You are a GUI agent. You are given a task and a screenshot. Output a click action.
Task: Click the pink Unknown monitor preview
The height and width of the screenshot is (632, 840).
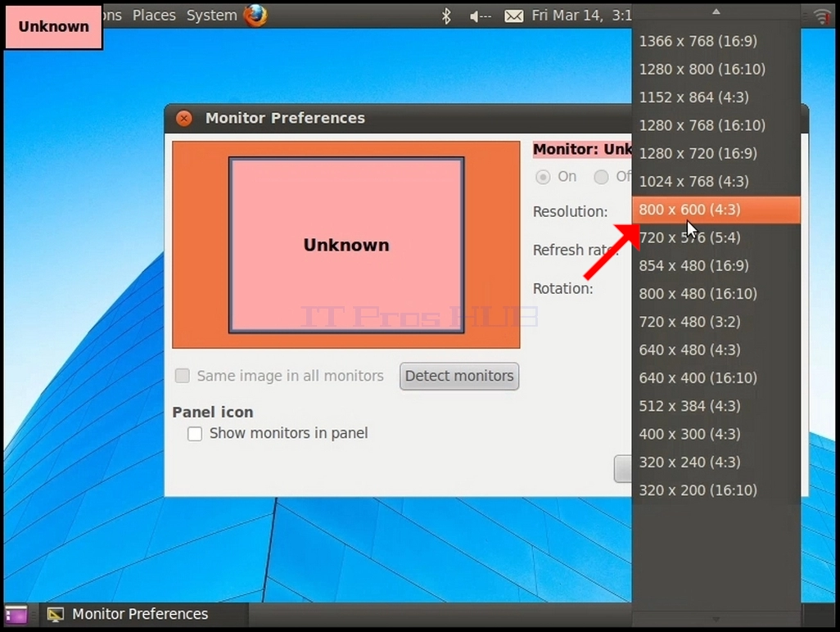346,246
